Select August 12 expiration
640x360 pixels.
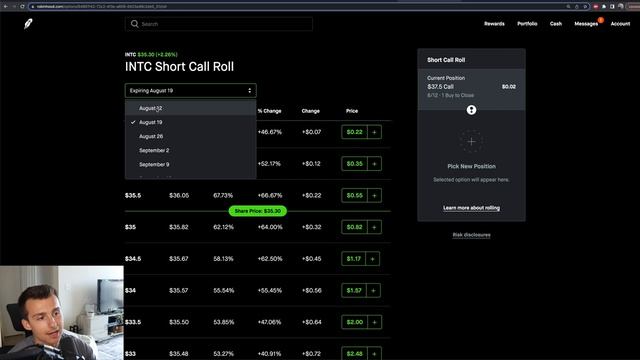[x=191, y=108]
